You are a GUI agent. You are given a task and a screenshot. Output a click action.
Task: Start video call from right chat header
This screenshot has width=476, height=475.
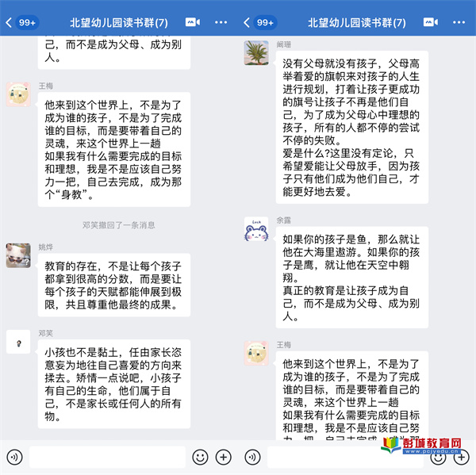click(x=431, y=22)
